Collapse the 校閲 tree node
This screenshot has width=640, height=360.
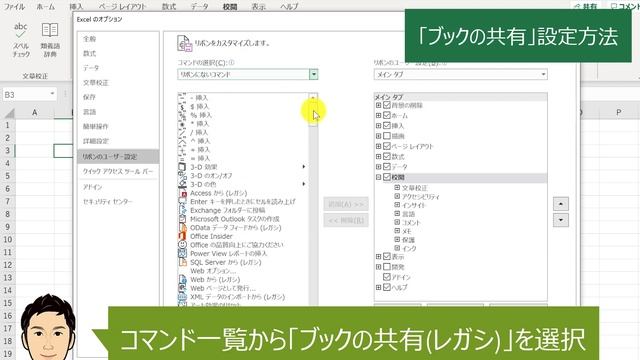coord(378,177)
